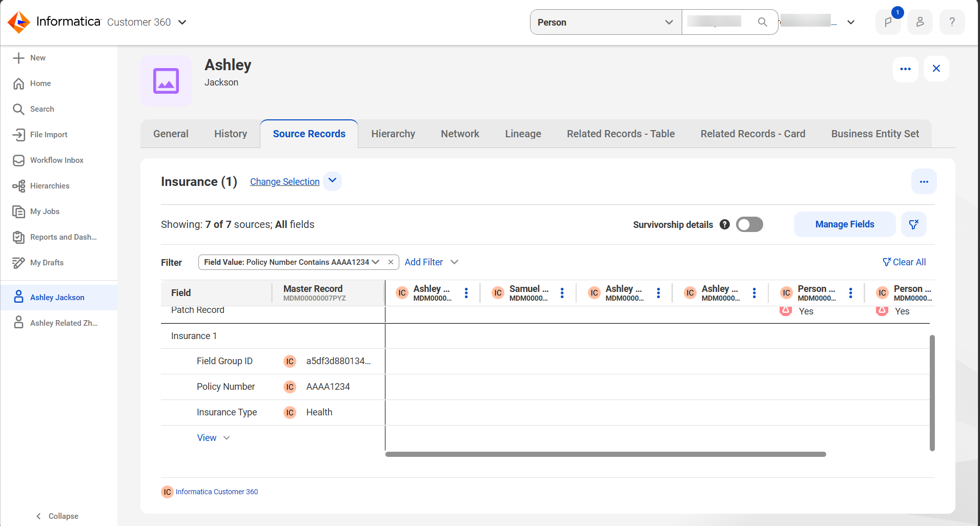Switch to the Lineage tab

[523, 134]
